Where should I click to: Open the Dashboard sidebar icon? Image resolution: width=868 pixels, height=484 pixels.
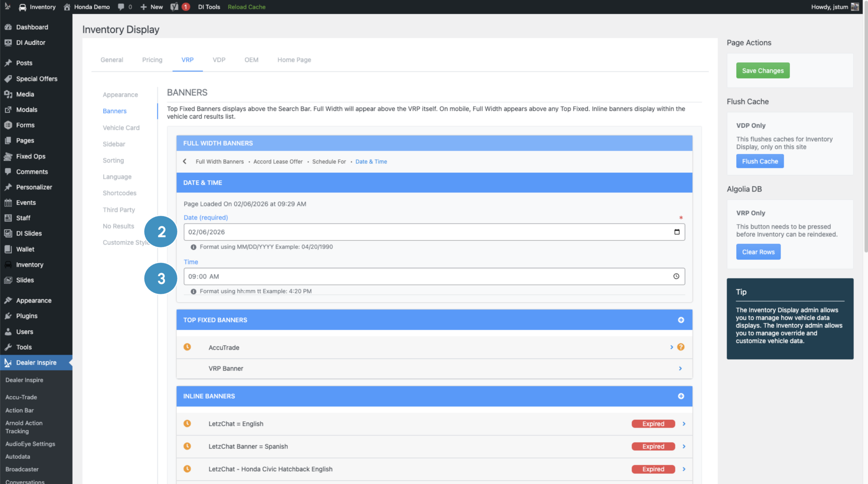point(8,27)
